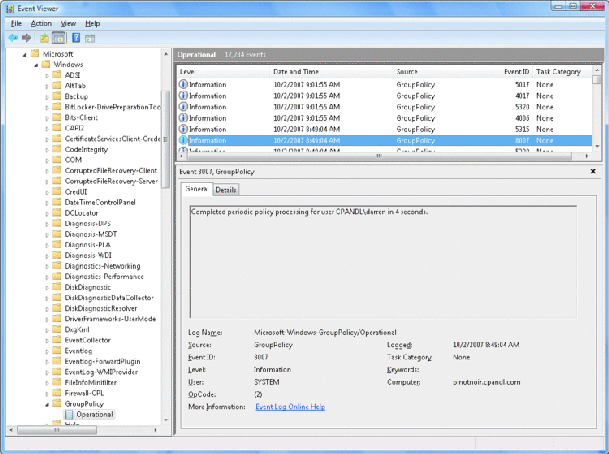Click the Microsoft-Windows-GroupPolicy/Operational log name value

point(325,332)
